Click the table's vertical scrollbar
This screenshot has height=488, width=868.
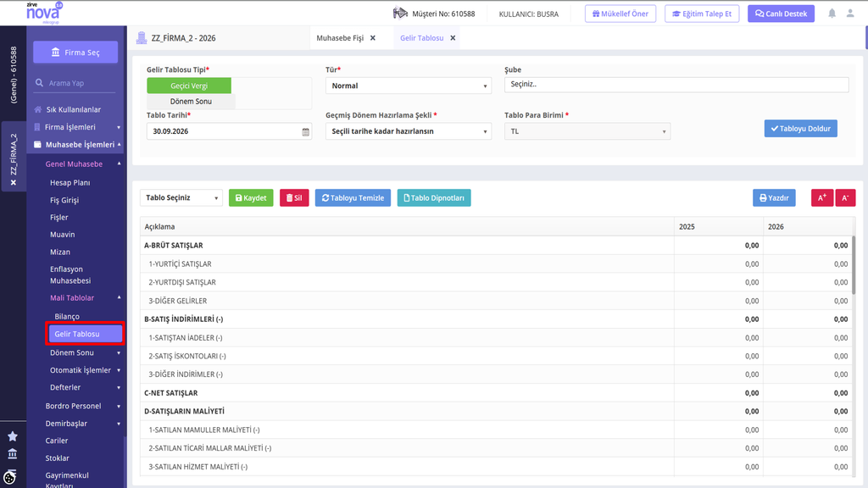point(853,271)
